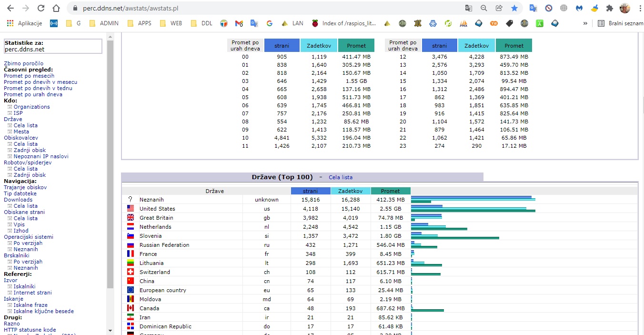Screen dimensions: 644x335
Task: Open the Zbirno poročilo summary link
Action: click(x=23, y=63)
